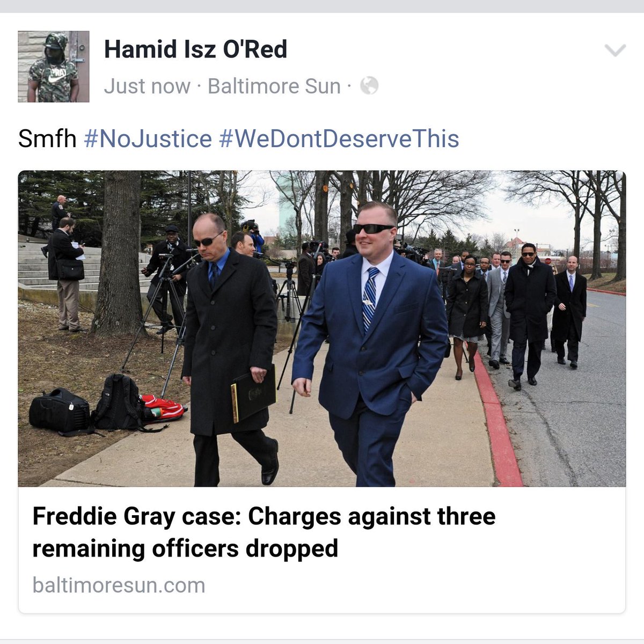The width and height of the screenshot is (644, 644).
Task: Open the post options chevron menu
Action: pyautogui.click(x=615, y=51)
